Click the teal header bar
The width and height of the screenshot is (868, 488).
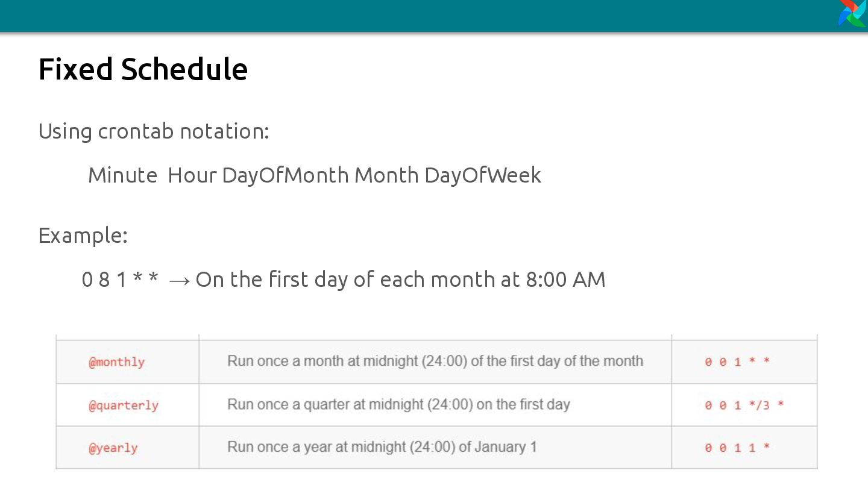pyautogui.click(x=419, y=15)
